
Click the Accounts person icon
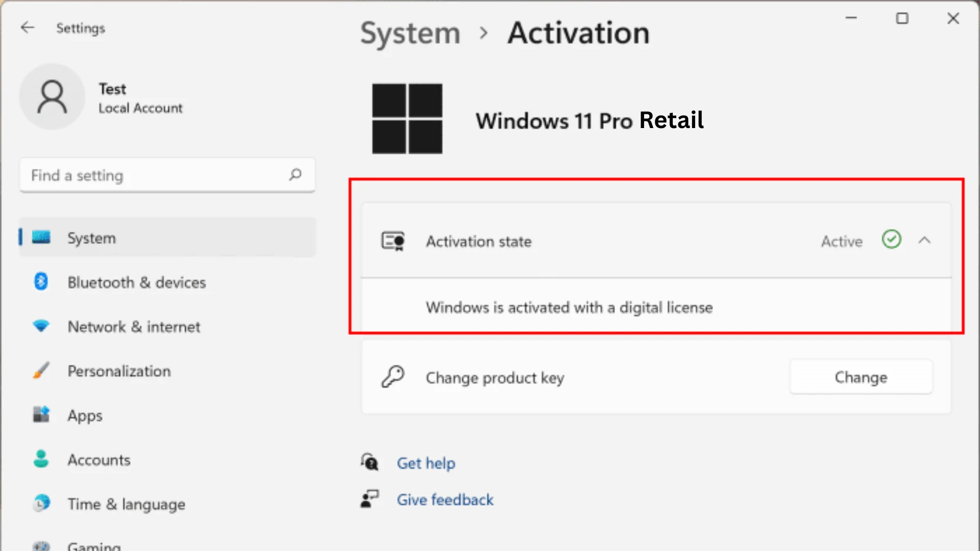point(41,459)
